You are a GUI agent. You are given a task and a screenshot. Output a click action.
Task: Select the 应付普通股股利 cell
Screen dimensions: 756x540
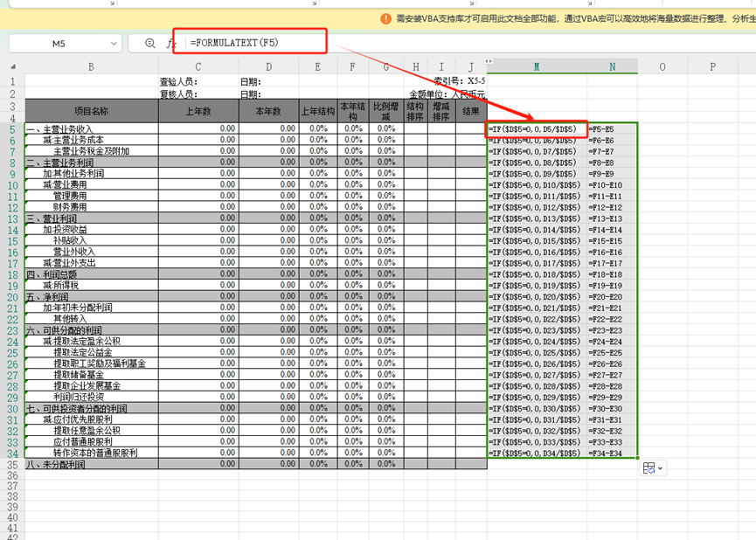[91, 442]
